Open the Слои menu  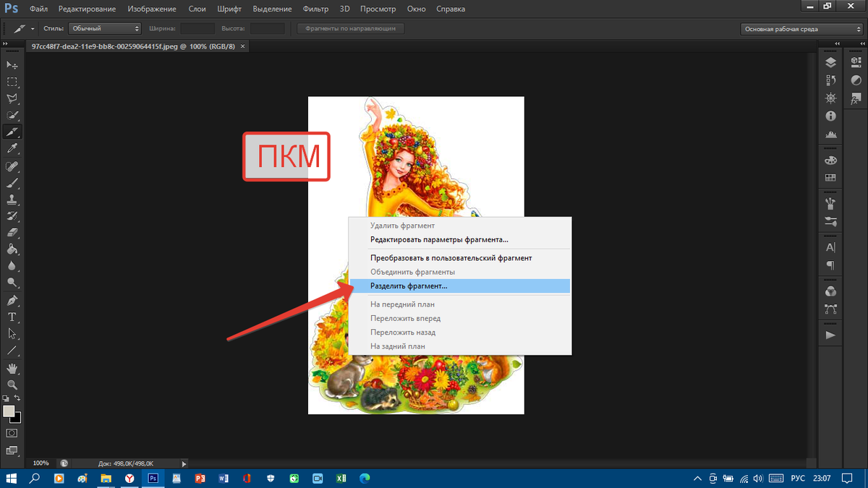click(x=198, y=9)
